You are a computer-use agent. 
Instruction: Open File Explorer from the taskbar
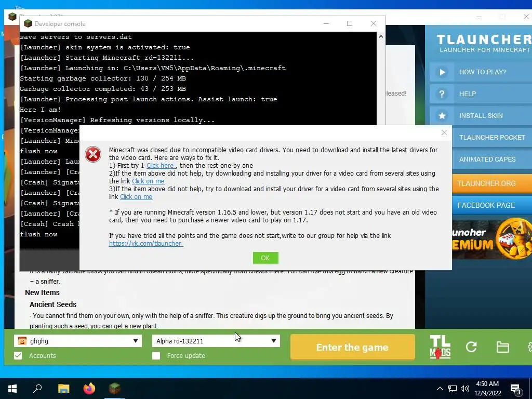pyautogui.click(x=63, y=389)
